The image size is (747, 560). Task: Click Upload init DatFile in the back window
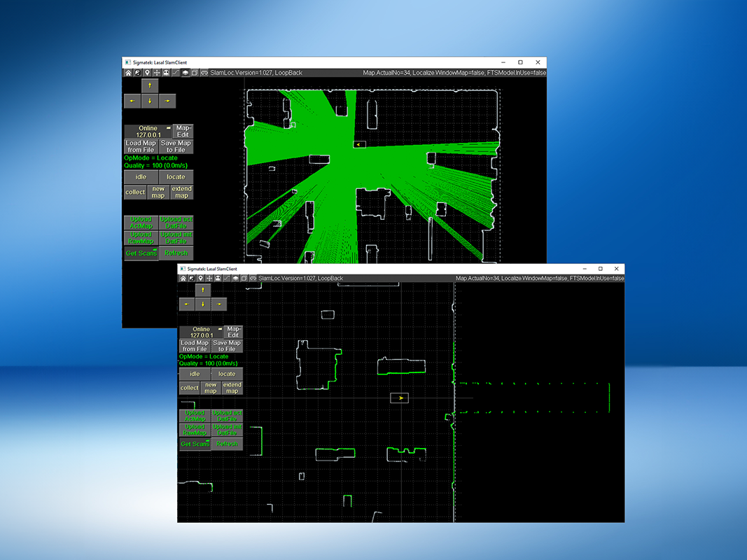tap(176, 238)
